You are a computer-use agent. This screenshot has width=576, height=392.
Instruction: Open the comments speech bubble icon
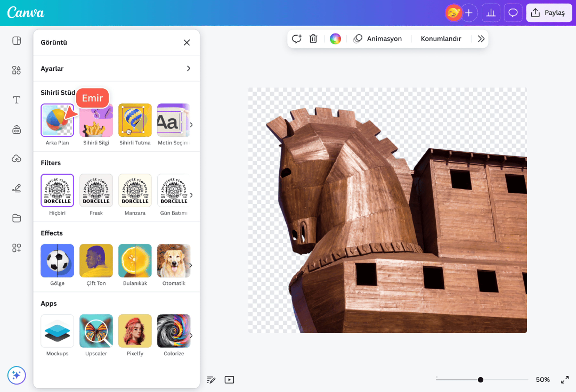click(x=513, y=13)
